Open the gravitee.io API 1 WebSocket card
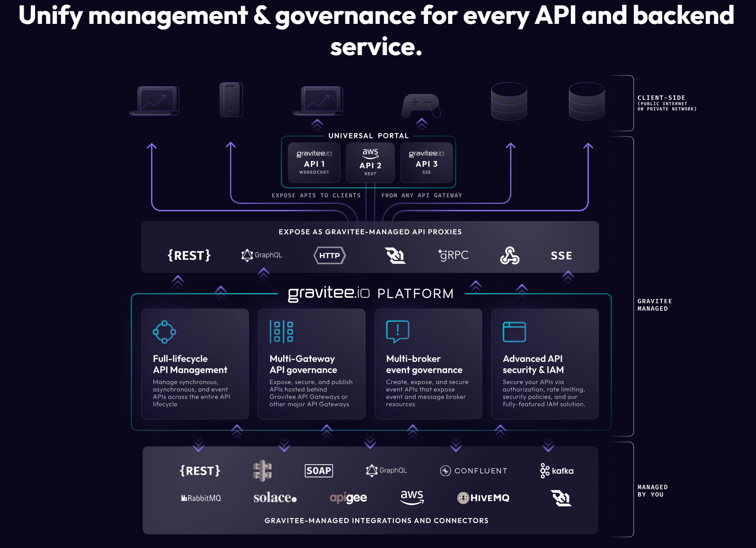756x548 pixels. pos(314,162)
